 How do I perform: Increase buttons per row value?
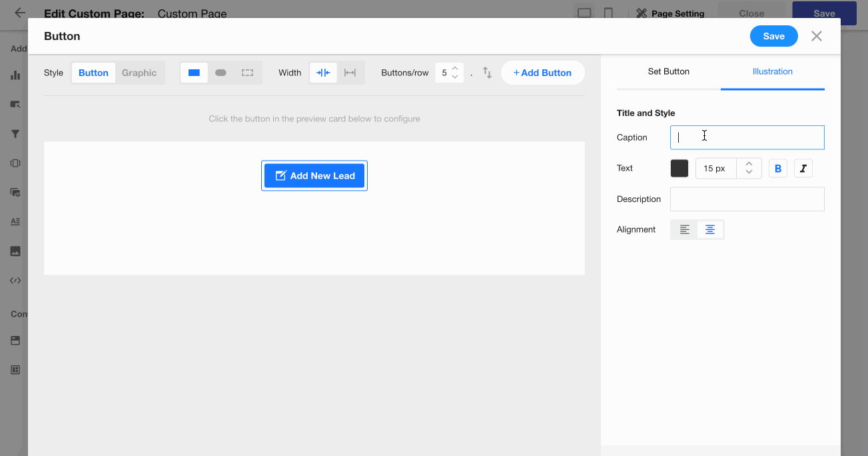pyautogui.click(x=455, y=69)
